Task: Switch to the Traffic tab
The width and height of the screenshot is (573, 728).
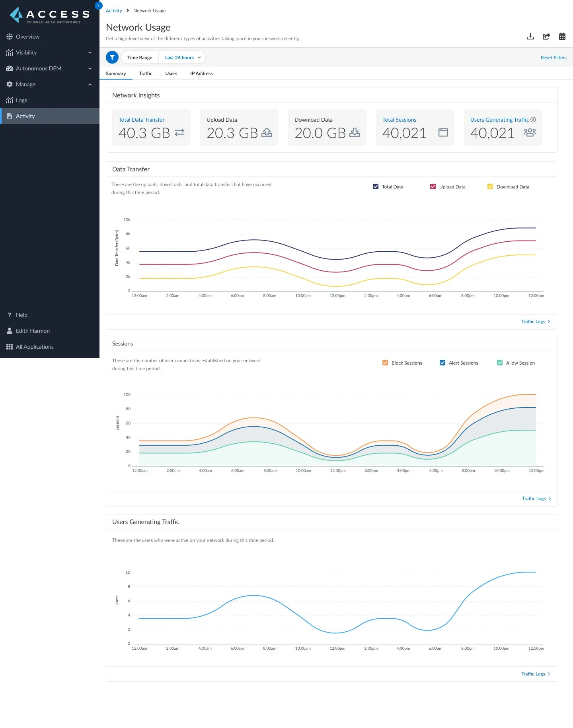Action: tap(146, 74)
